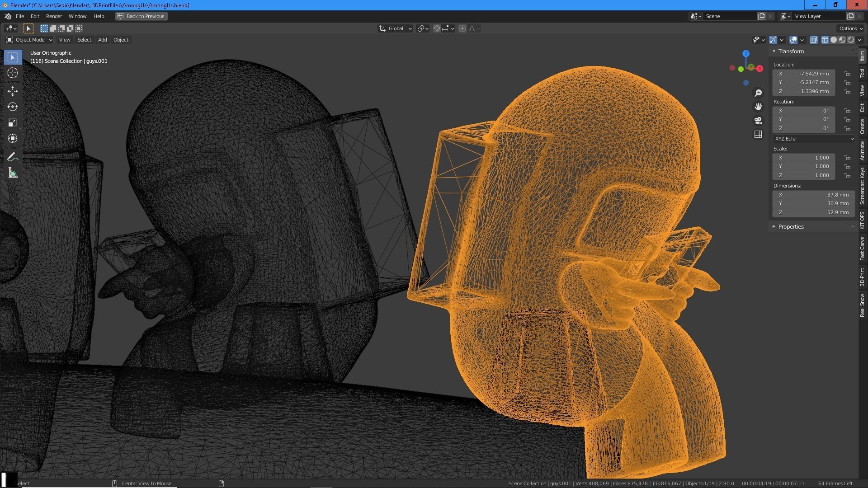Screen dimensions: 868x488
Task: Click the Blender logo menu
Action: click(8, 16)
